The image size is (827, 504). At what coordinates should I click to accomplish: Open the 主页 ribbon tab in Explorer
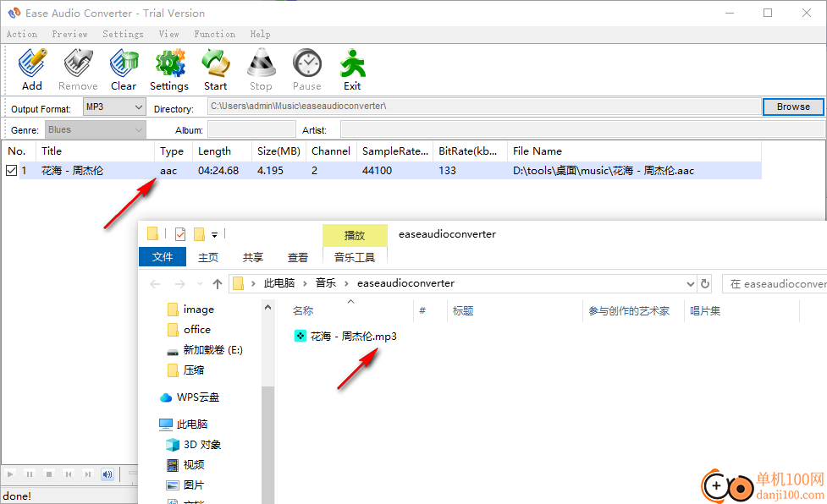[207, 257]
